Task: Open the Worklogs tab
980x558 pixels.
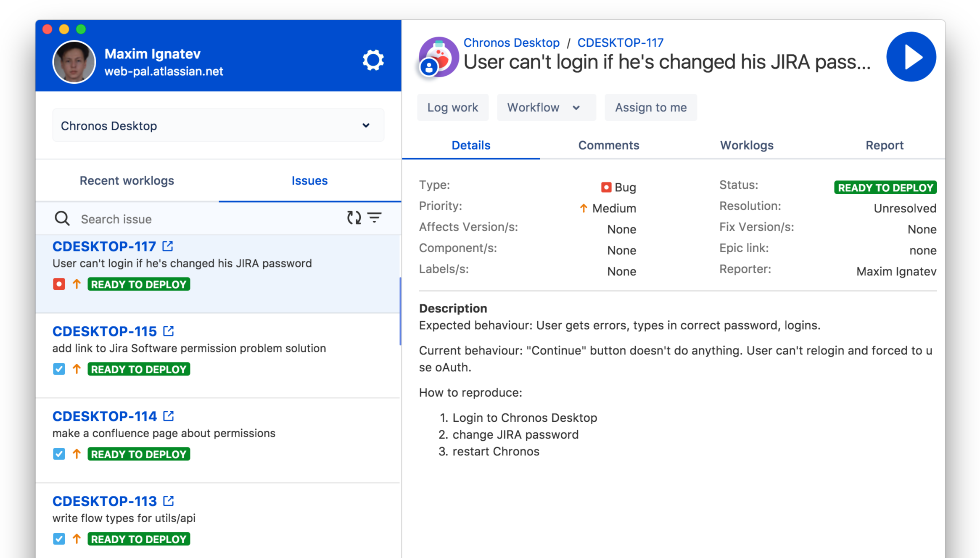Action: point(746,145)
